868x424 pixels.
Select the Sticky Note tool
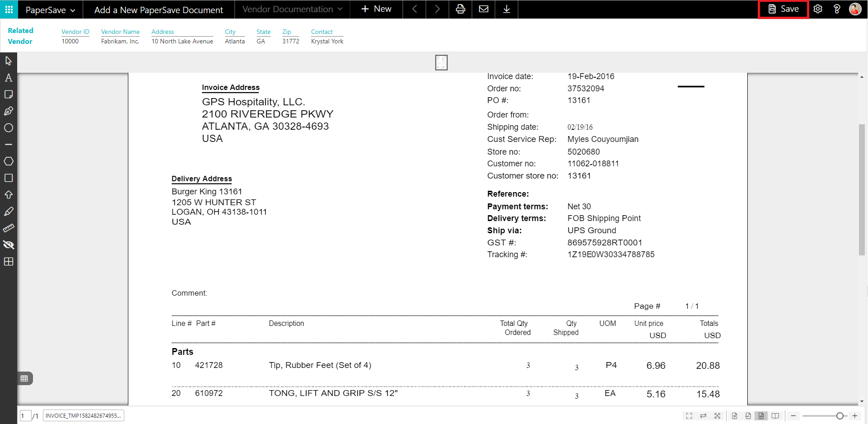pyautogui.click(x=8, y=94)
